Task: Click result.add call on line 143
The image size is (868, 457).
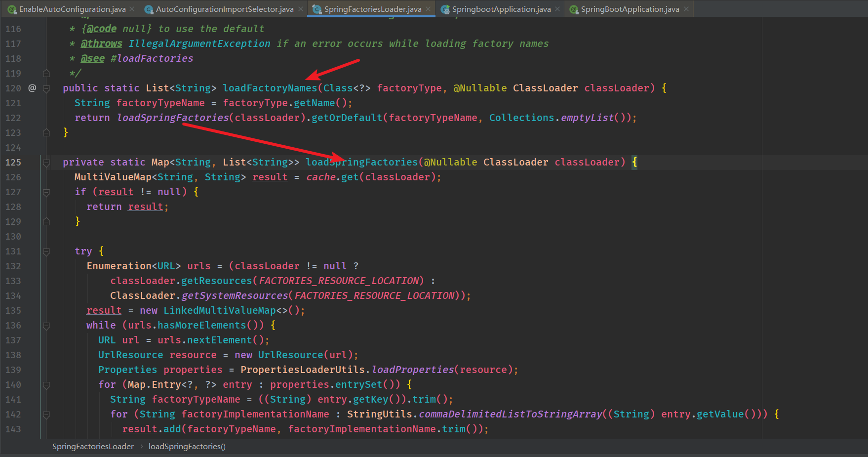Action: pos(152,429)
